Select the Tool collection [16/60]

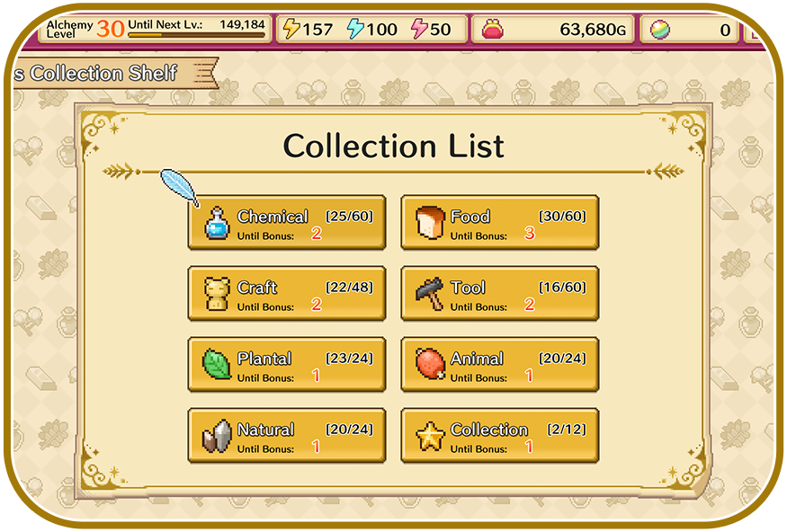(500, 294)
